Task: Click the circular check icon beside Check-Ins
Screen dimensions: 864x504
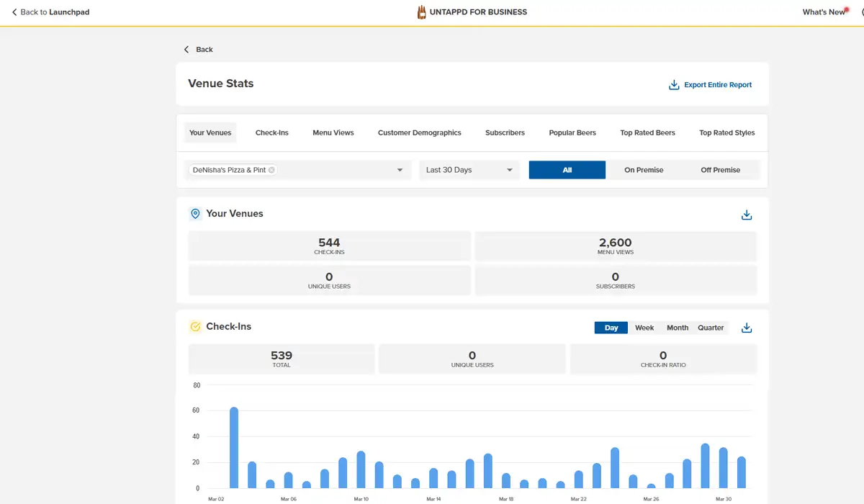Action: (194, 326)
